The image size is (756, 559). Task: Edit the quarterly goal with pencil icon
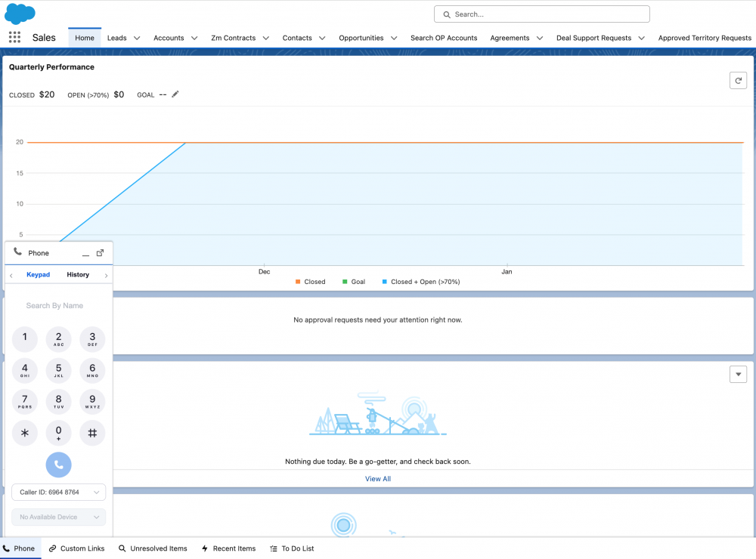[x=175, y=94]
